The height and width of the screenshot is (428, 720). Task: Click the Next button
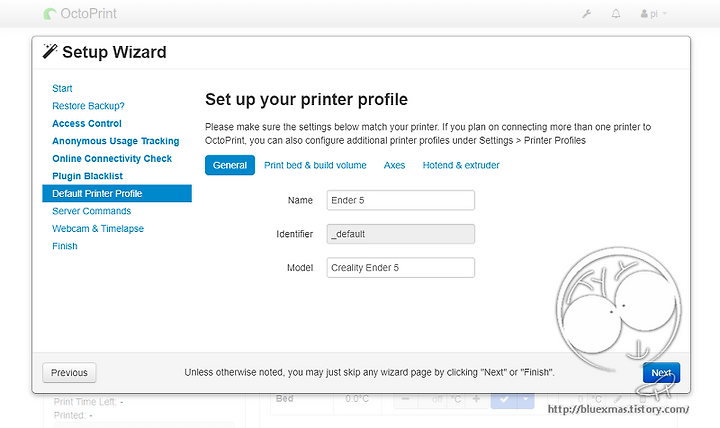pos(661,372)
